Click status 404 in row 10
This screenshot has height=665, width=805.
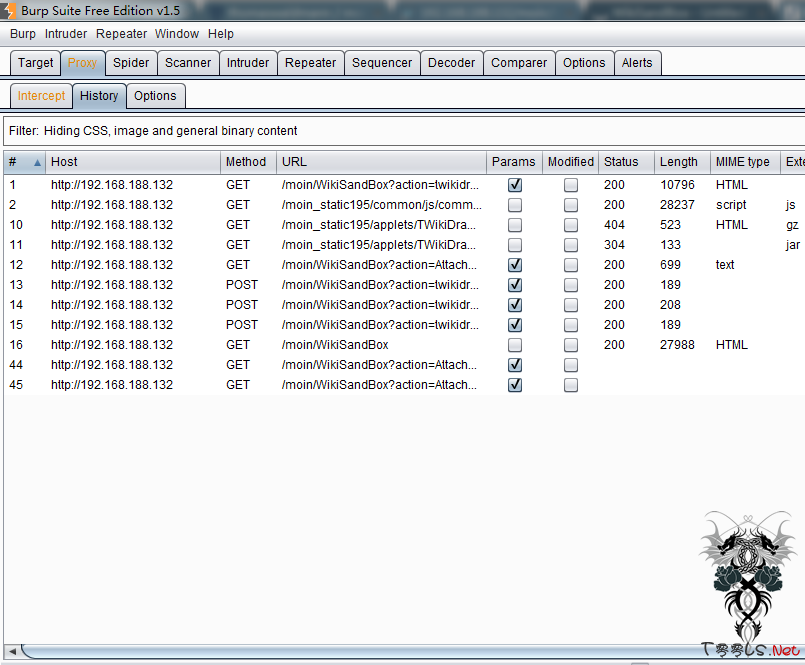click(614, 225)
